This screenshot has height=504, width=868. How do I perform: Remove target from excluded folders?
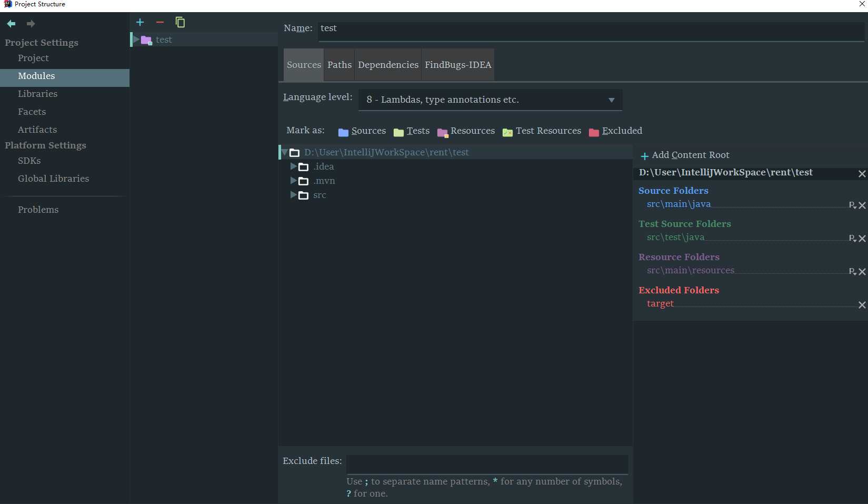[862, 305]
